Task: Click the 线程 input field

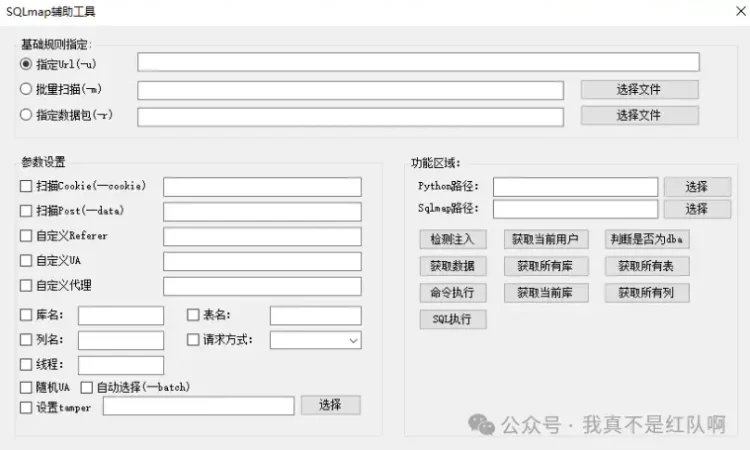Action: 121,365
